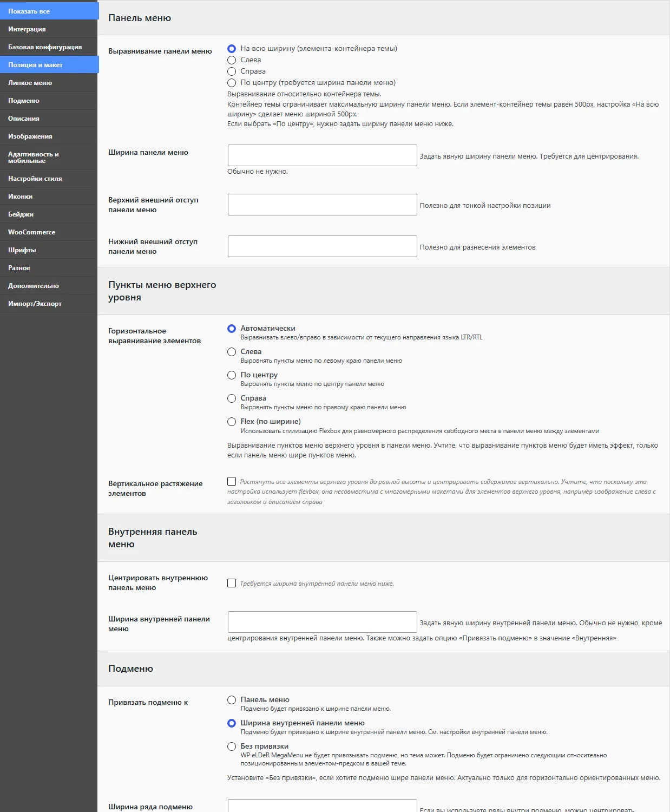Click the Верхний внешний отступ input field
This screenshot has height=812, width=670.
point(323,205)
